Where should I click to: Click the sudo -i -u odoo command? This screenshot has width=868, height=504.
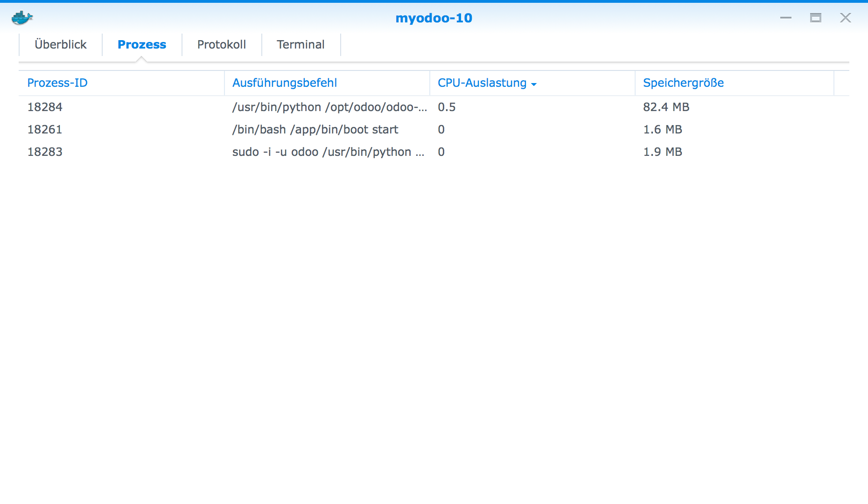[329, 152]
